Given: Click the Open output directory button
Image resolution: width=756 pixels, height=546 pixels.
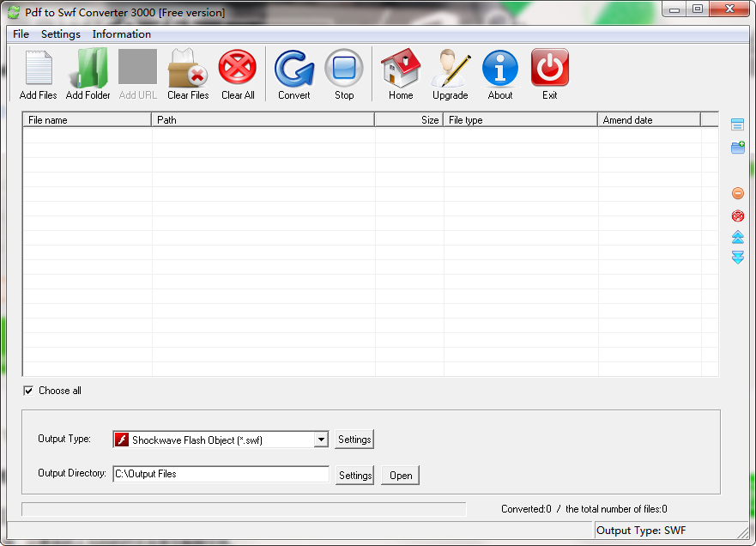Looking at the screenshot, I should click(x=400, y=475).
